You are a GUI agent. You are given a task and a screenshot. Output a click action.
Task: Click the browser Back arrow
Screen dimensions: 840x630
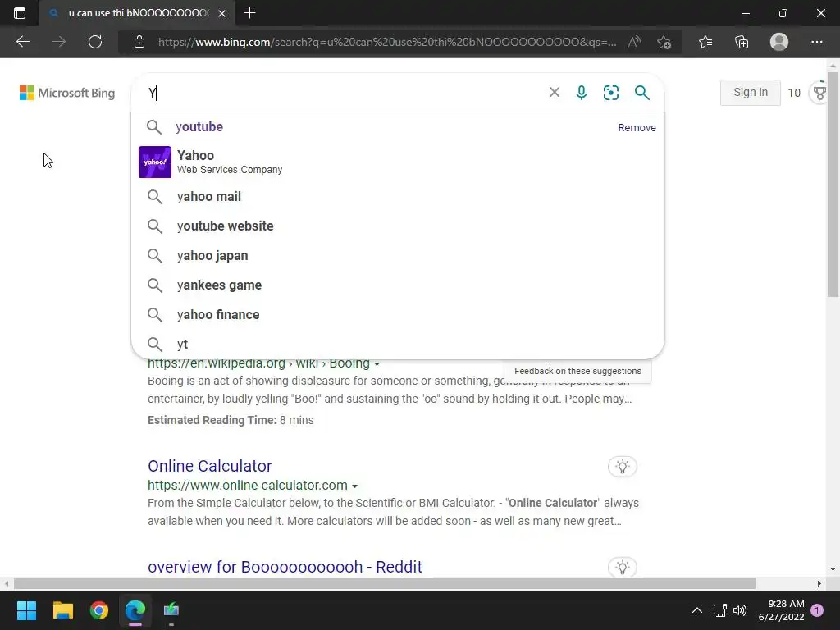(22, 42)
